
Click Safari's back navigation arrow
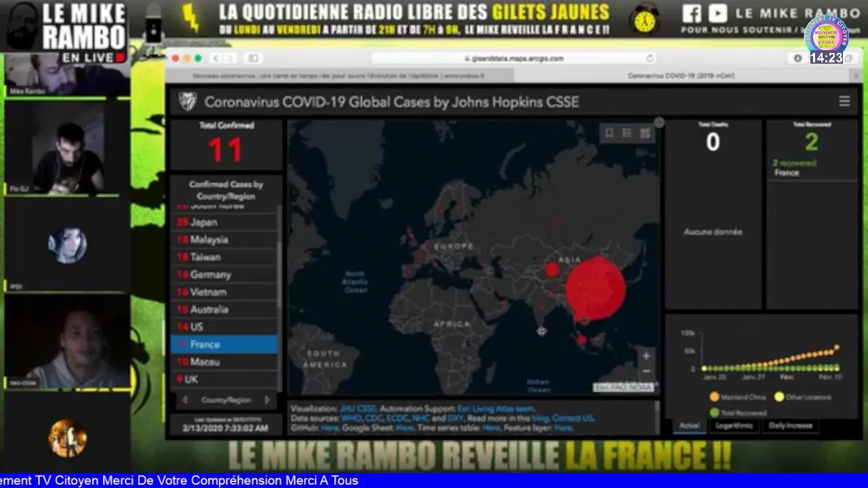click(x=216, y=58)
